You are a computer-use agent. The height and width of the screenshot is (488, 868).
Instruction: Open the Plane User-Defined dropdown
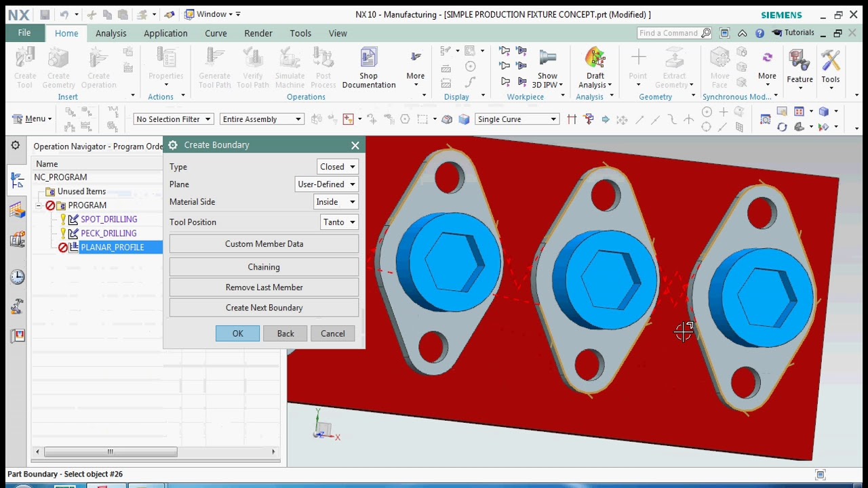pos(326,184)
